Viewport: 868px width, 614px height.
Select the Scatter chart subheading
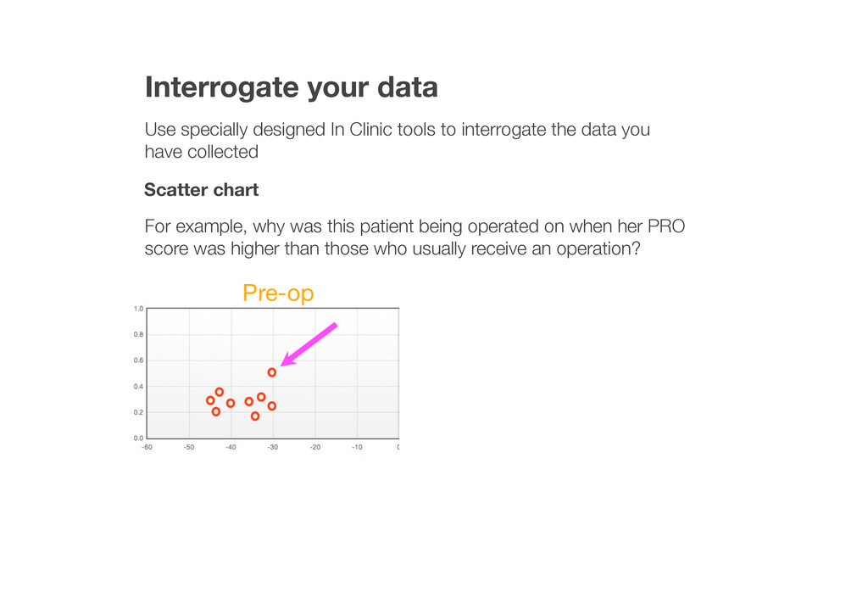pos(201,190)
